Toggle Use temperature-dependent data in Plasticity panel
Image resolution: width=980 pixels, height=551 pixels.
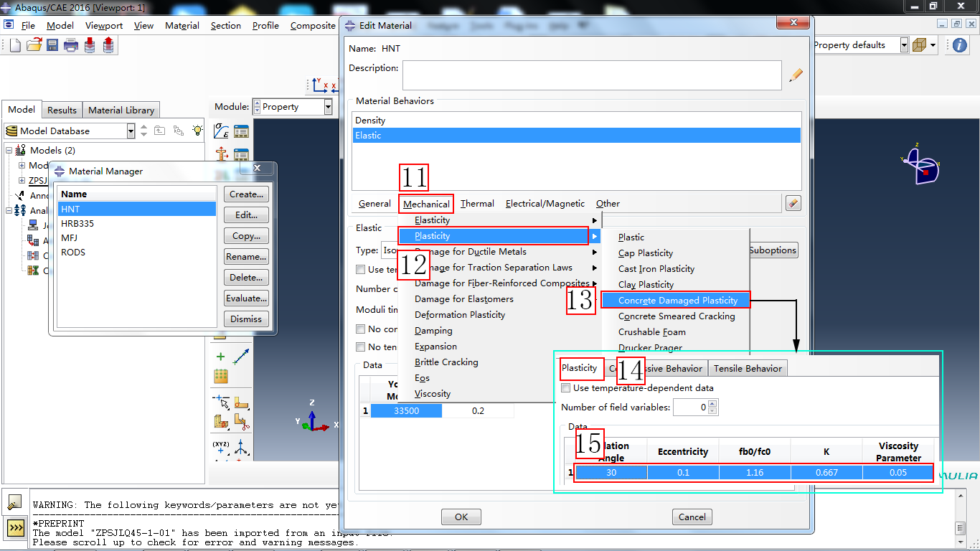[566, 388]
